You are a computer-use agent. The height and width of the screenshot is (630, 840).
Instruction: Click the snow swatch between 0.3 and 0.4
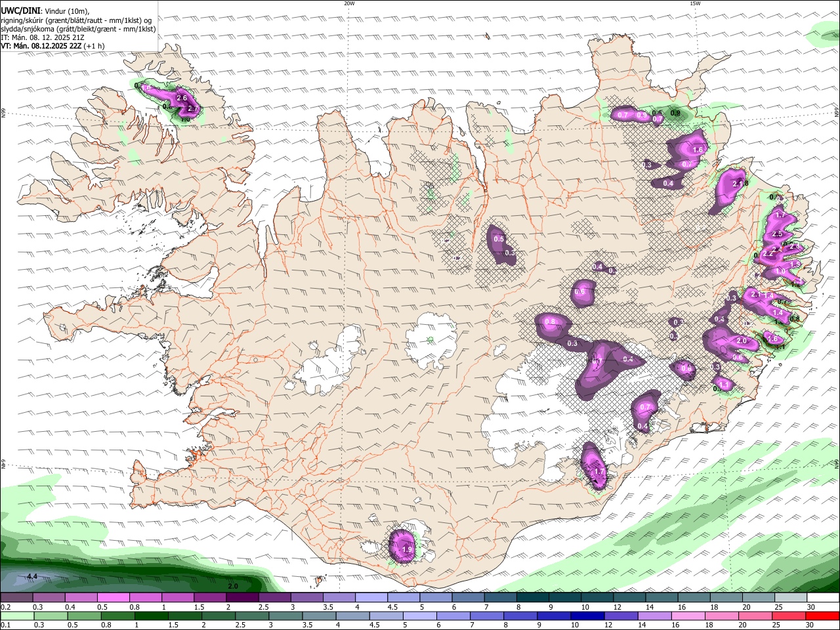coord(49,598)
